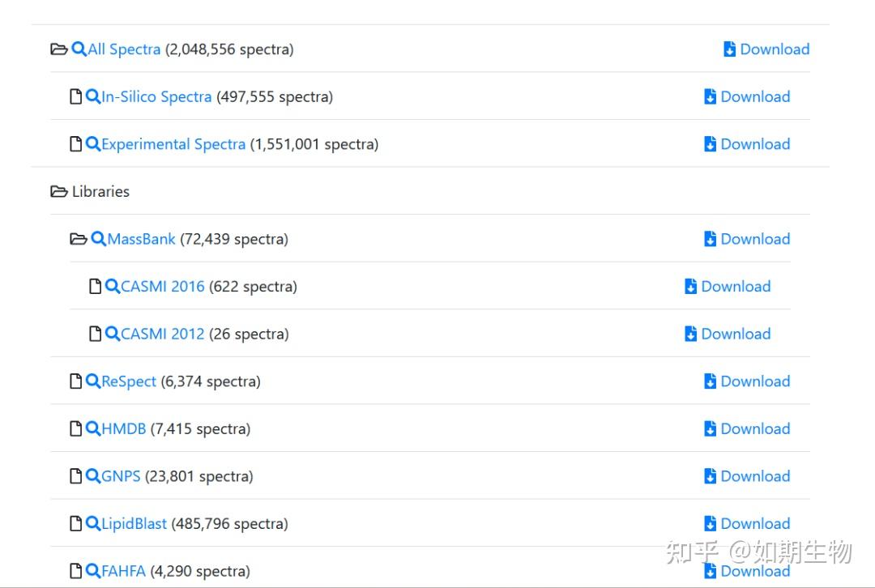Download the MassBank library
This screenshot has height=588, width=875.
click(x=747, y=239)
